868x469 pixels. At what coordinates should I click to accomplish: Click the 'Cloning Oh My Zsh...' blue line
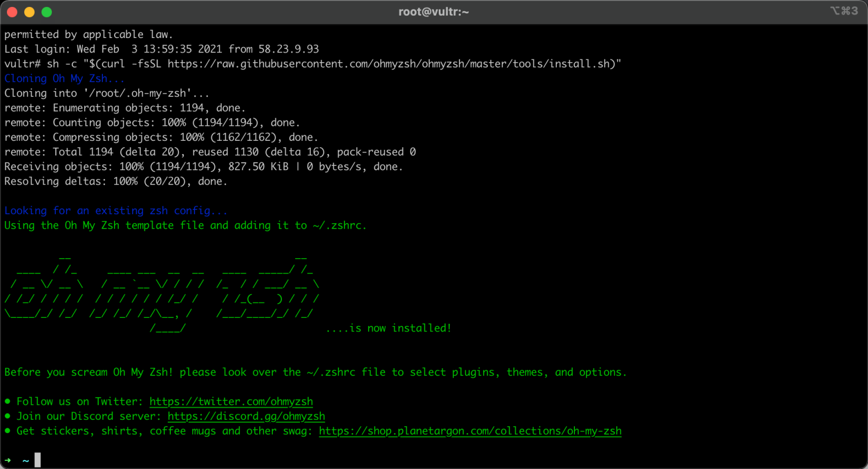64,78
